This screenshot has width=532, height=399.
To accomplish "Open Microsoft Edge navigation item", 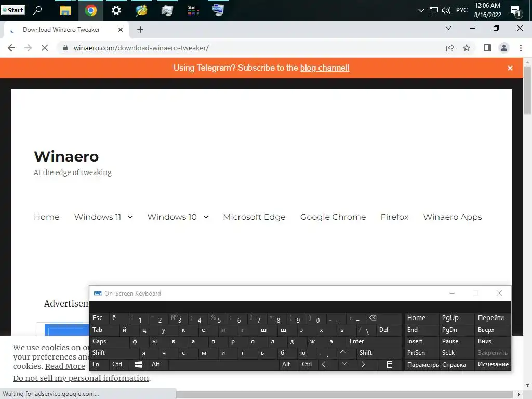I will 254,217.
